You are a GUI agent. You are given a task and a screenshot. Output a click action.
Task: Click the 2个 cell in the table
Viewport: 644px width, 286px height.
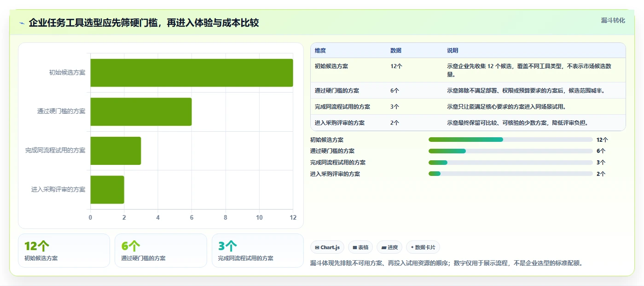(x=395, y=123)
